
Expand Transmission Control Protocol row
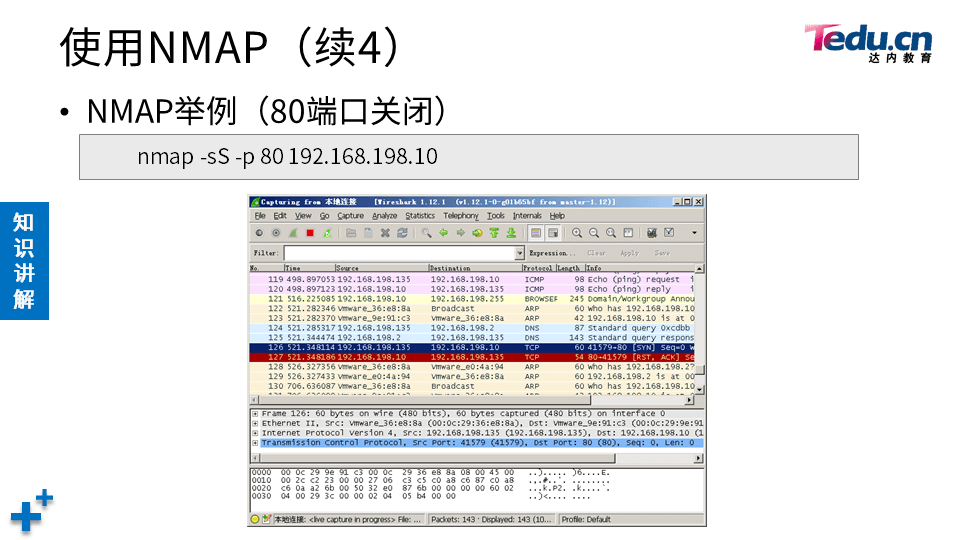(x=255, y=443)
